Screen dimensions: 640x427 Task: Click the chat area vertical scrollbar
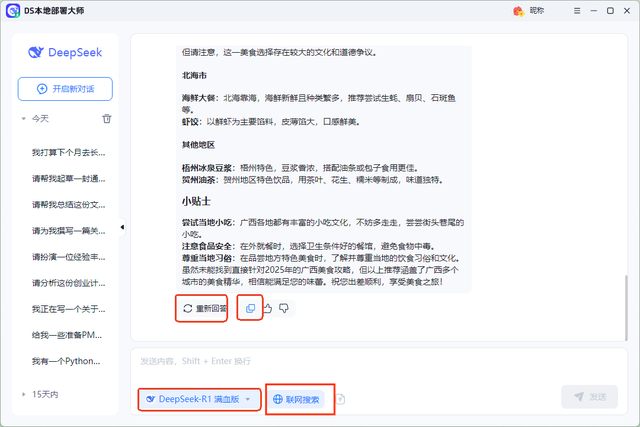[x=626, y=308]
